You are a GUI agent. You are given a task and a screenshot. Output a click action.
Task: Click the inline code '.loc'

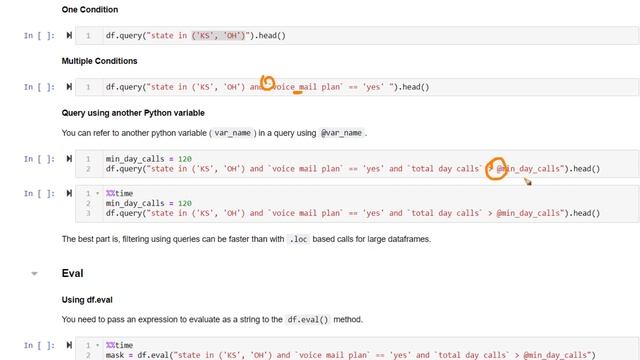point(298,239)
